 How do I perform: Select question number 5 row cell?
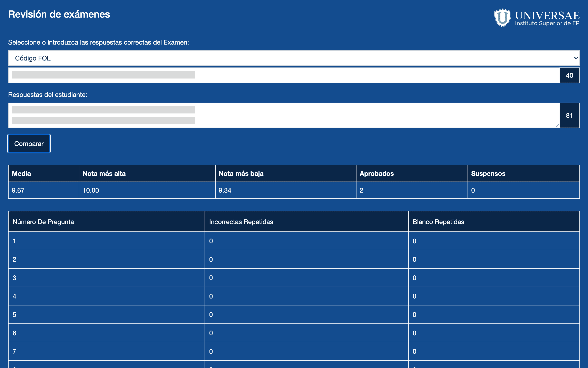[x=106, y=314]
